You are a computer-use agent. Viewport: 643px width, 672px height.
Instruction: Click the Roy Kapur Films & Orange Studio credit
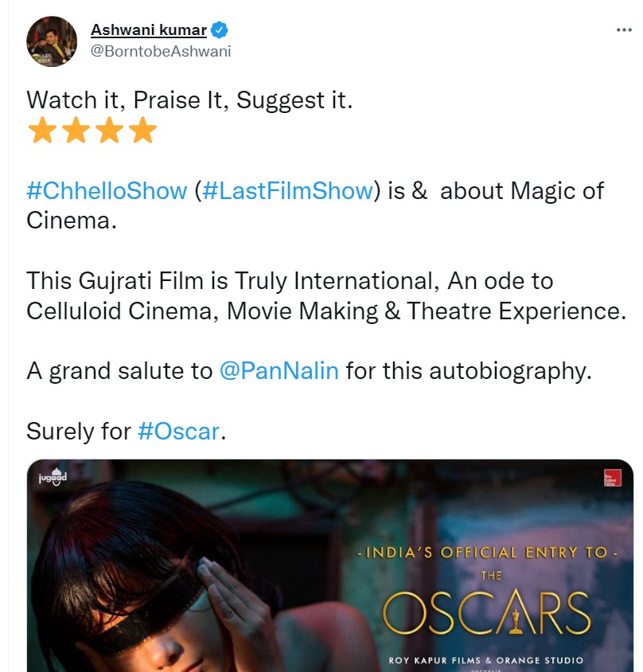485,660
